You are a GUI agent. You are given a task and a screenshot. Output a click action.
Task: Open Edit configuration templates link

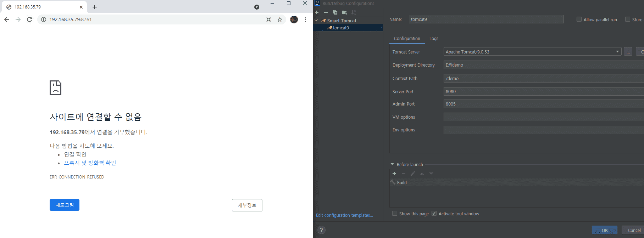344,215
